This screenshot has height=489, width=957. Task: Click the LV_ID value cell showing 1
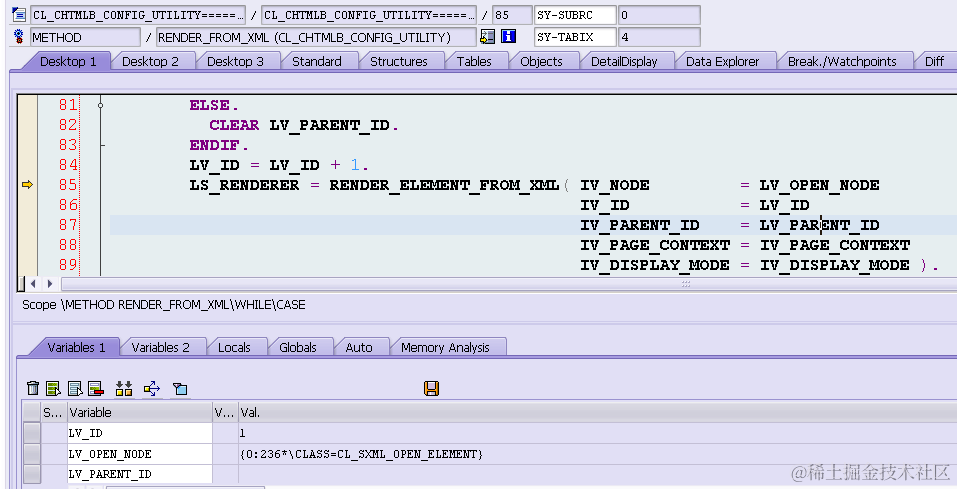coord(598,433)
